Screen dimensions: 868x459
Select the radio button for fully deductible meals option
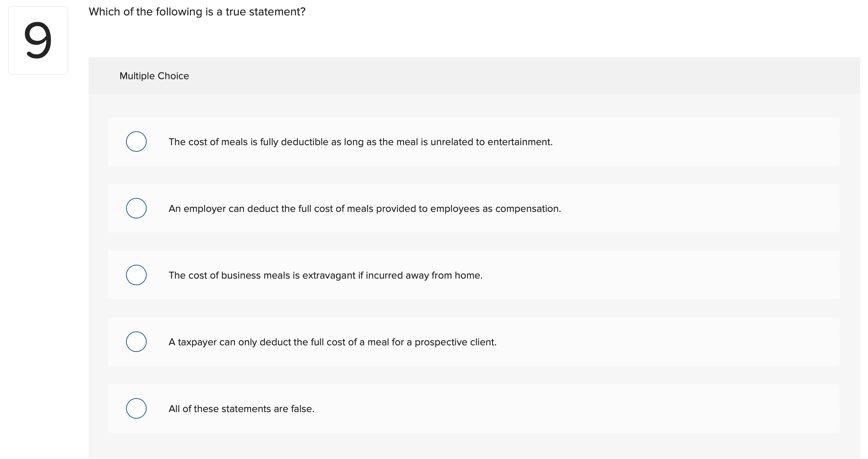pos(136,142)
